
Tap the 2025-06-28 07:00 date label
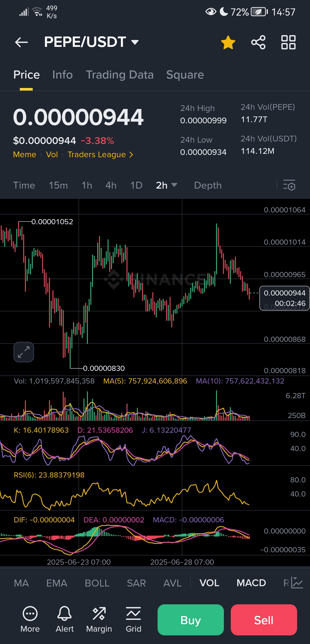[x=182, y=562]
